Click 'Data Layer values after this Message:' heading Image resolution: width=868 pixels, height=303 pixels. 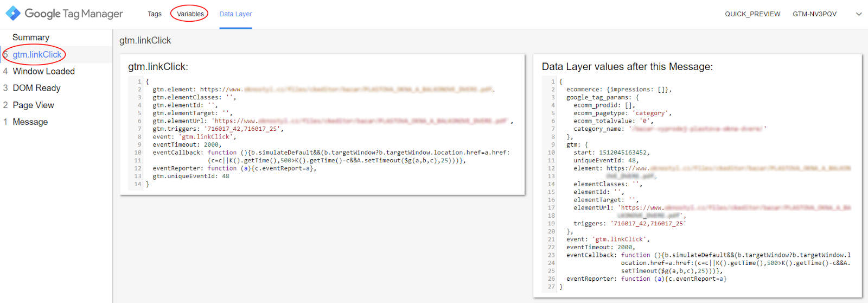point(627,67)
